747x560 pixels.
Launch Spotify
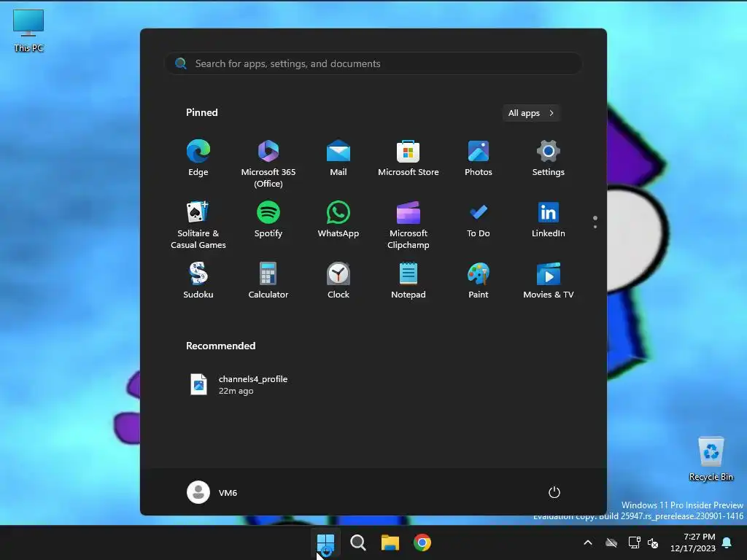point(268,220)
